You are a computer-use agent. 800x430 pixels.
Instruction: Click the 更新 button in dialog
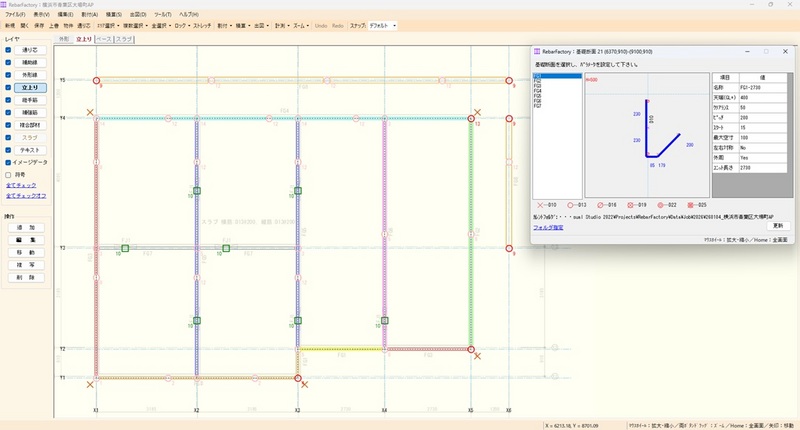(x=779, y=226)
